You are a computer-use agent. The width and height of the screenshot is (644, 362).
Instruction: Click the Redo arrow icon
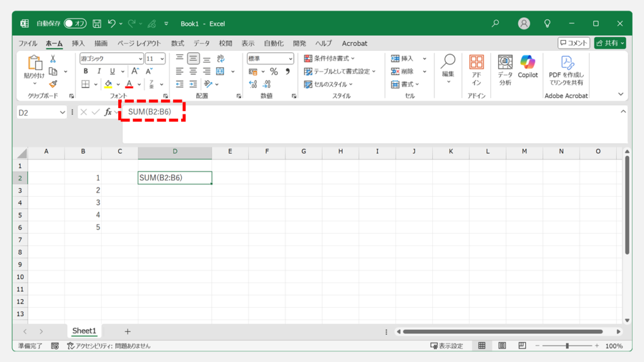click(132, 24)
